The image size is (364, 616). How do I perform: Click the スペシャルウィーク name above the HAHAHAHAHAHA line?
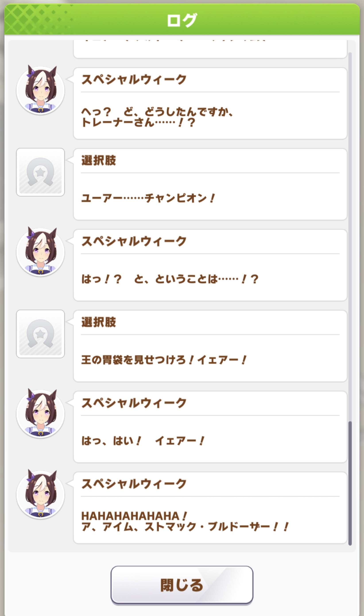134,484
